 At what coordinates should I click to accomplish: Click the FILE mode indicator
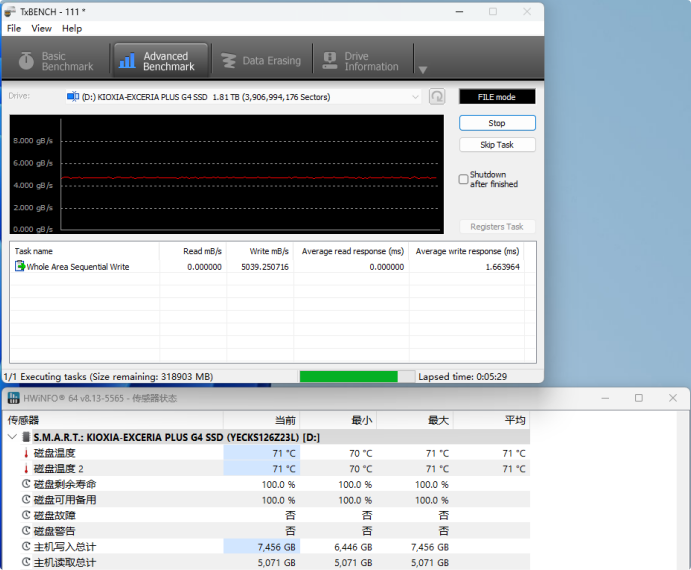497,97
